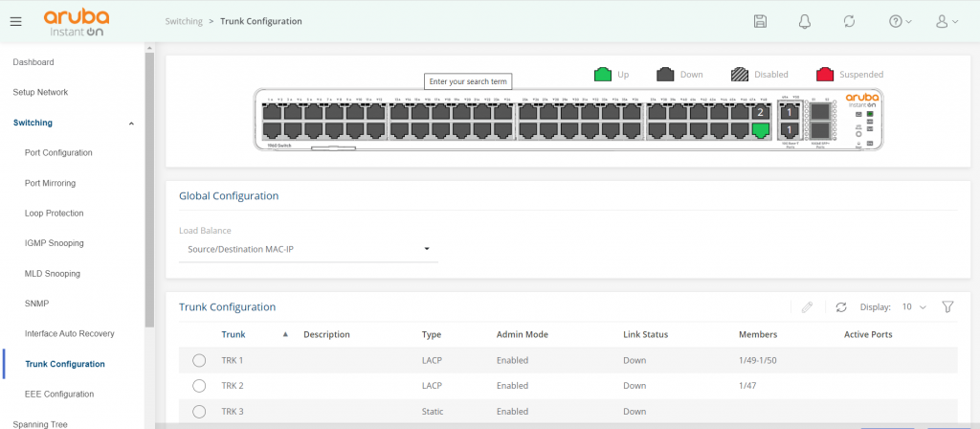The image size is (980, 429).
Task: Open the hamburger navigation menu
Action: 16,21
